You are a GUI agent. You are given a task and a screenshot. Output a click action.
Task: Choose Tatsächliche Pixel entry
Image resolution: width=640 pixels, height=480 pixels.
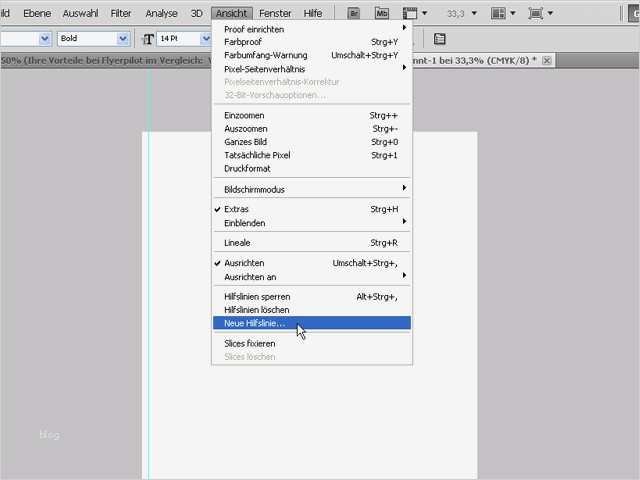[x=312, y=155]
